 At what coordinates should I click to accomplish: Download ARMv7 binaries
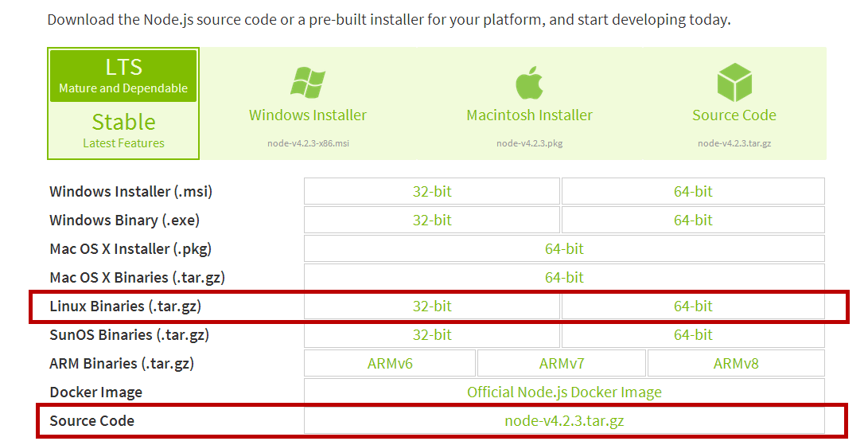[x=562, y=364]
